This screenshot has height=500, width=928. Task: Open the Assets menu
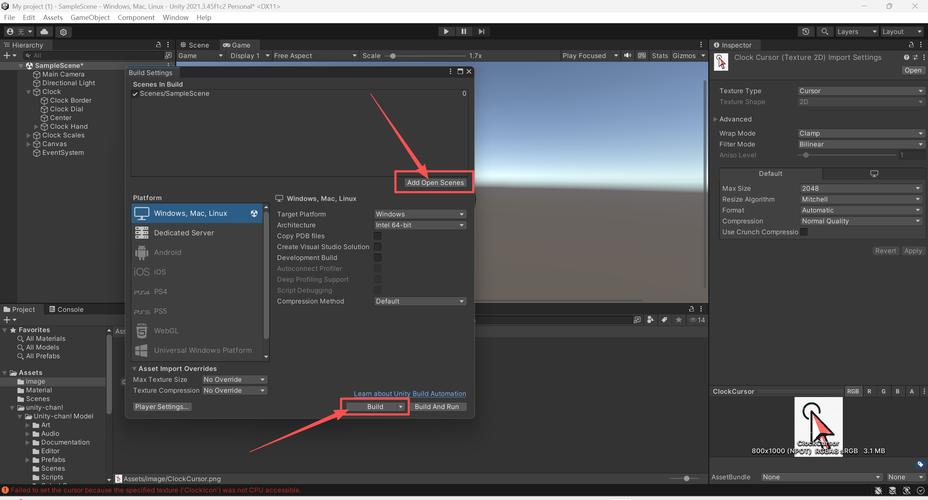tap(53, 17)
